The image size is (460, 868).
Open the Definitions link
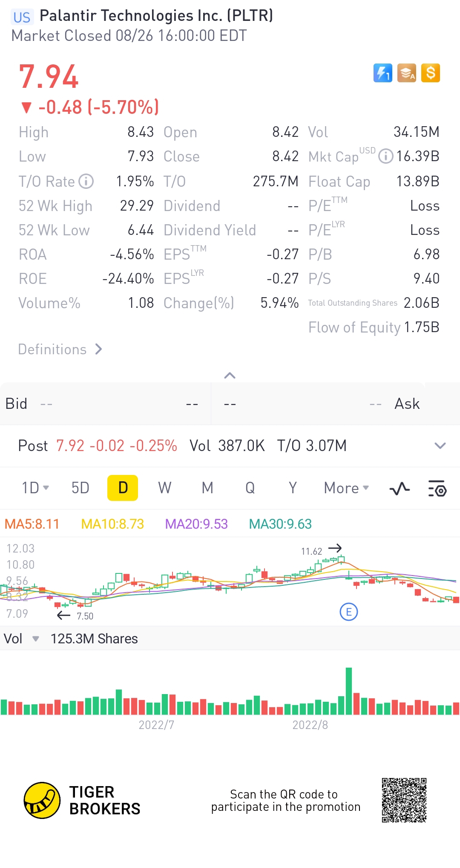point(60,349)
